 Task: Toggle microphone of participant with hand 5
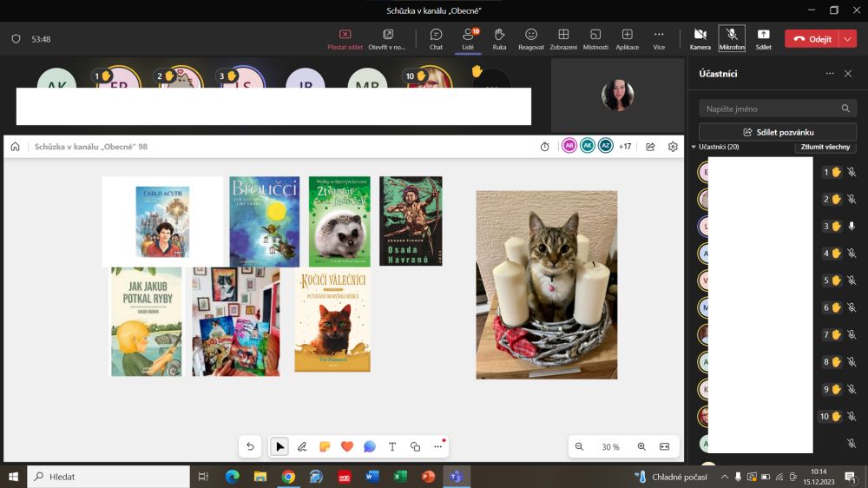click(852, 280)
